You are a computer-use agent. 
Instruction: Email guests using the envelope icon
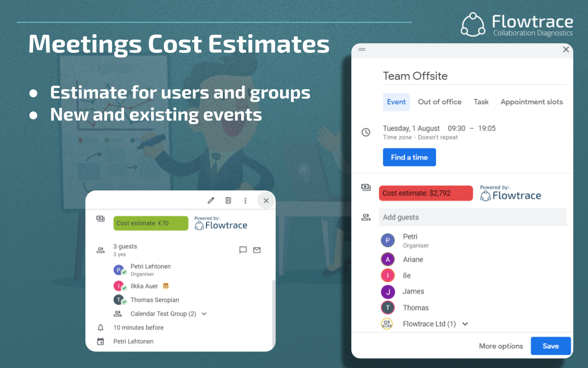257,250
